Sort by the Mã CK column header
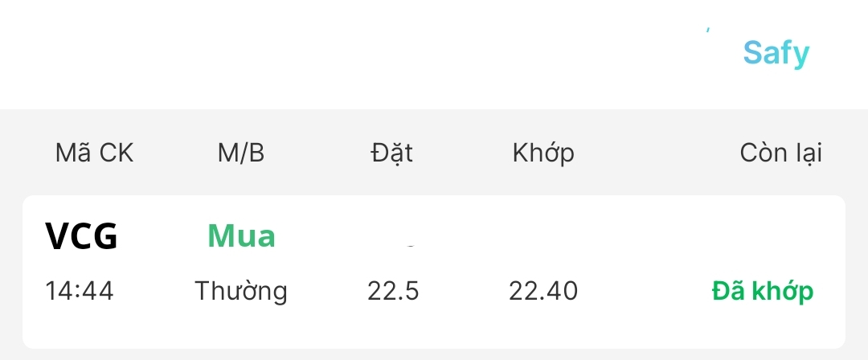This screenshot has width=868, height=360. coord(94,153)
